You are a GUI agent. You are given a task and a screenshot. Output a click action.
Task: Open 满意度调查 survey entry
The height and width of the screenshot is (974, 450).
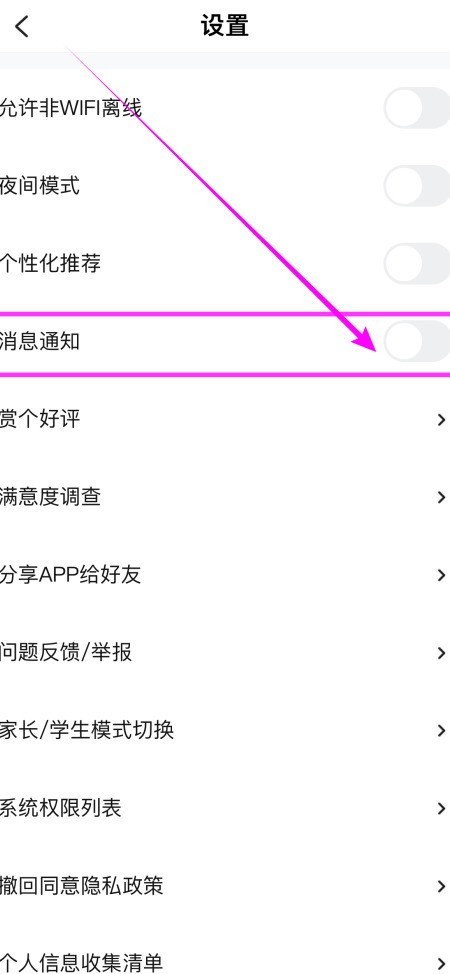[x=225, y=497]
